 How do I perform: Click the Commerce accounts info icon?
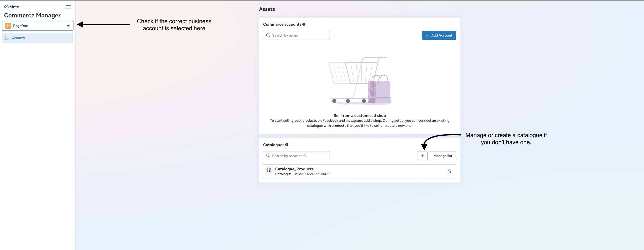304,24
